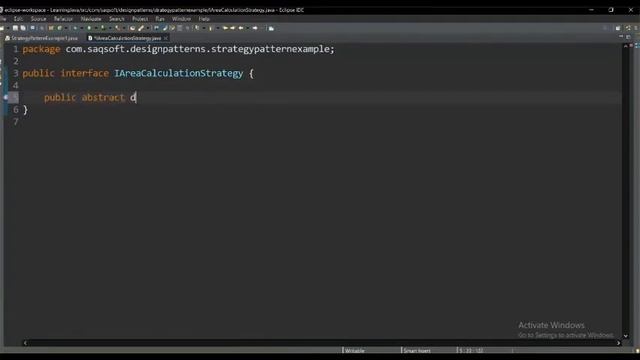Click the horizontal scroll right arrow

coord(618,343)
